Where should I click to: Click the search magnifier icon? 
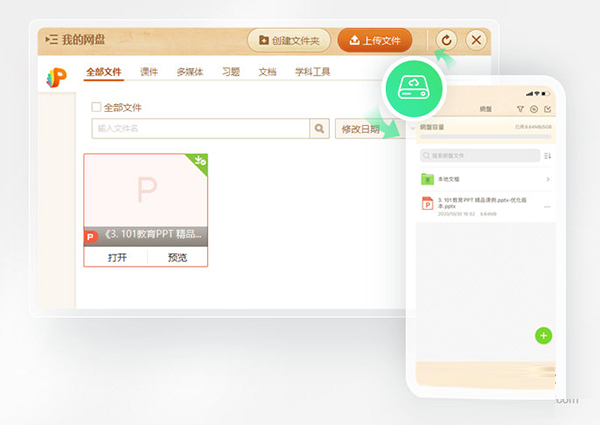(x=320, y=128)
